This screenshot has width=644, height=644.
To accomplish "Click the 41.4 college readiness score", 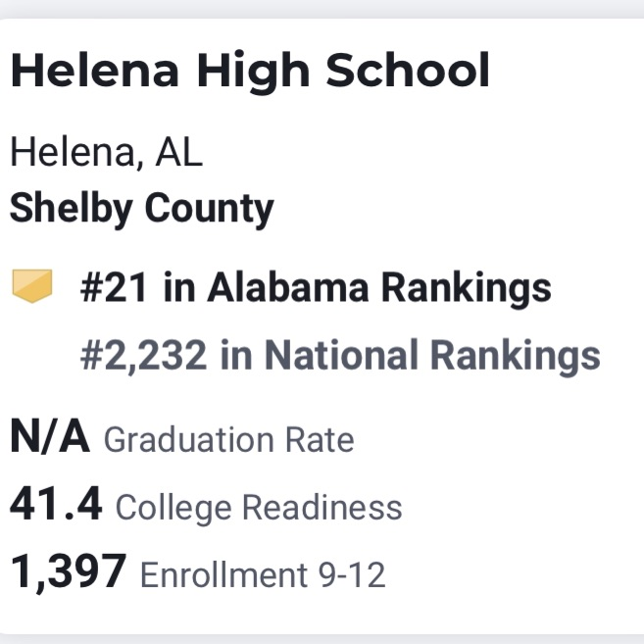I will 56,504.
